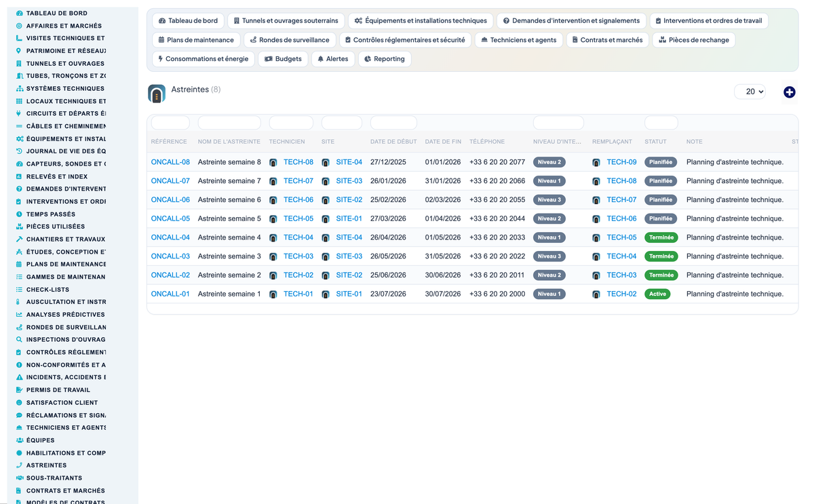The width and height of the screenshot is (814, 504).
Task: Click the tunnel icon beside TECH-02 in ONCALL-01 remplaçant column
Action: 596,294
